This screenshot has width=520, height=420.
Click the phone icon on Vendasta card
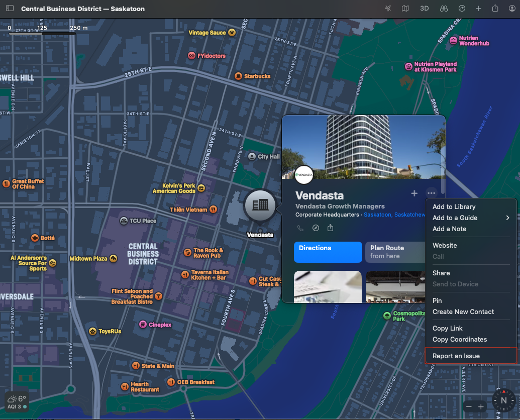pyautogui.click(x=300, y=228)
